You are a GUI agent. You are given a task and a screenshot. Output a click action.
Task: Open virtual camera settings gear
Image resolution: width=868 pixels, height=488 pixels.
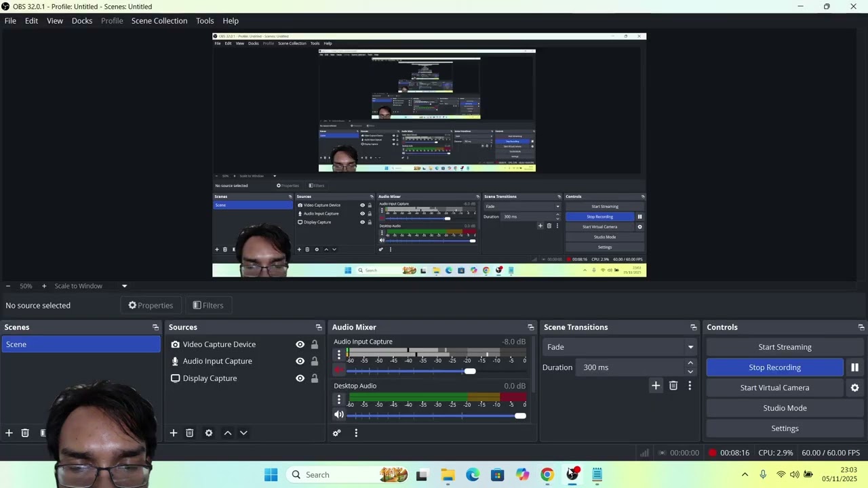click(854, 388)
